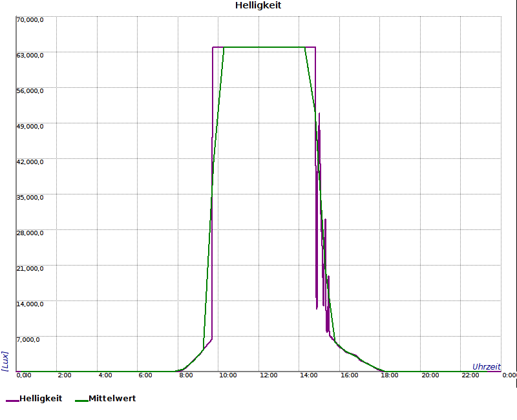Click the purple Helligkeit legend line swatch
517x420 pixels.
tap(12, 401)
